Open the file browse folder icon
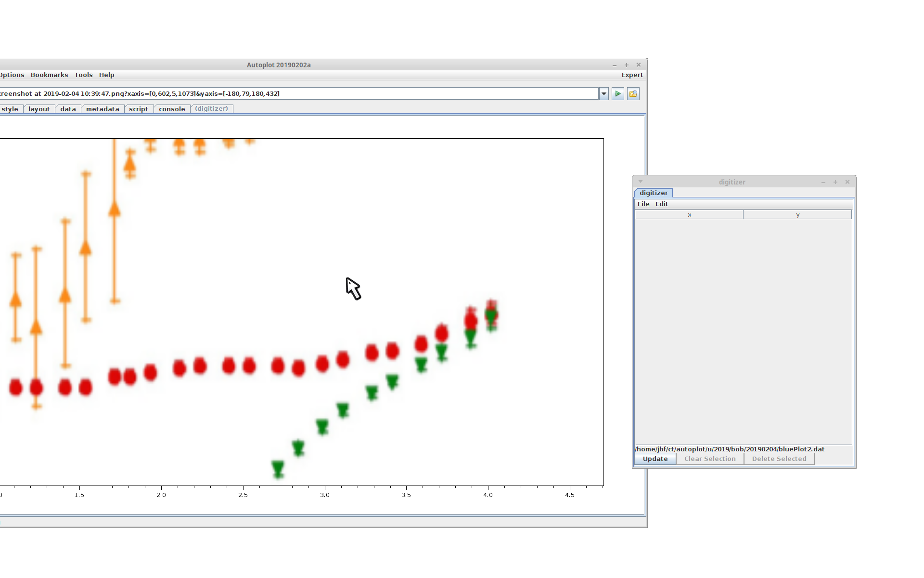 (633, 94)
